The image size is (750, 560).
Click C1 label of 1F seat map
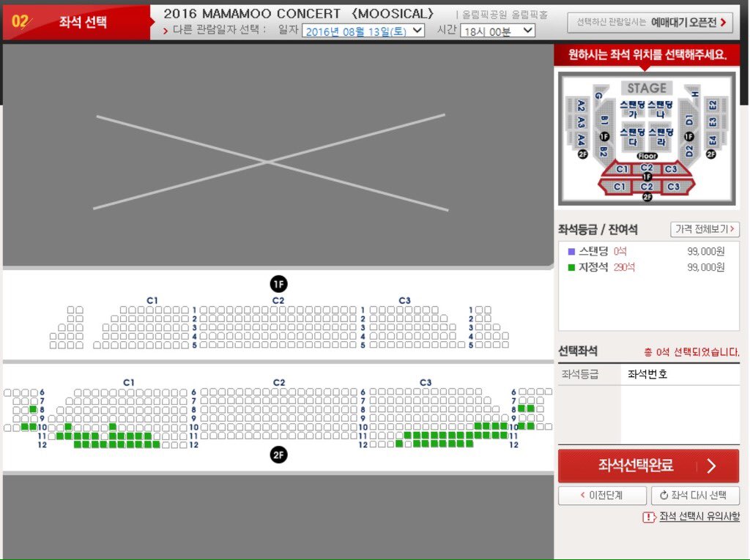(x=152, y=300)
